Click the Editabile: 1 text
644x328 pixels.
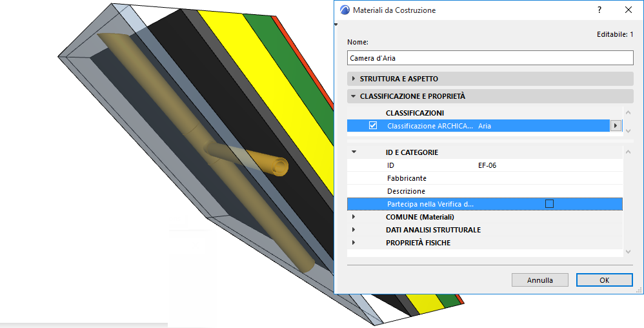coord(615,34)
